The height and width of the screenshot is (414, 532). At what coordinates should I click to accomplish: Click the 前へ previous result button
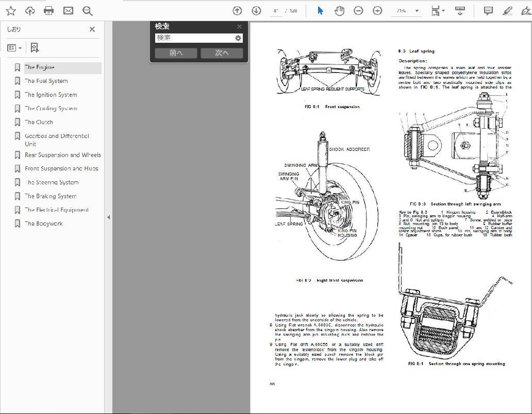[176, 53]
